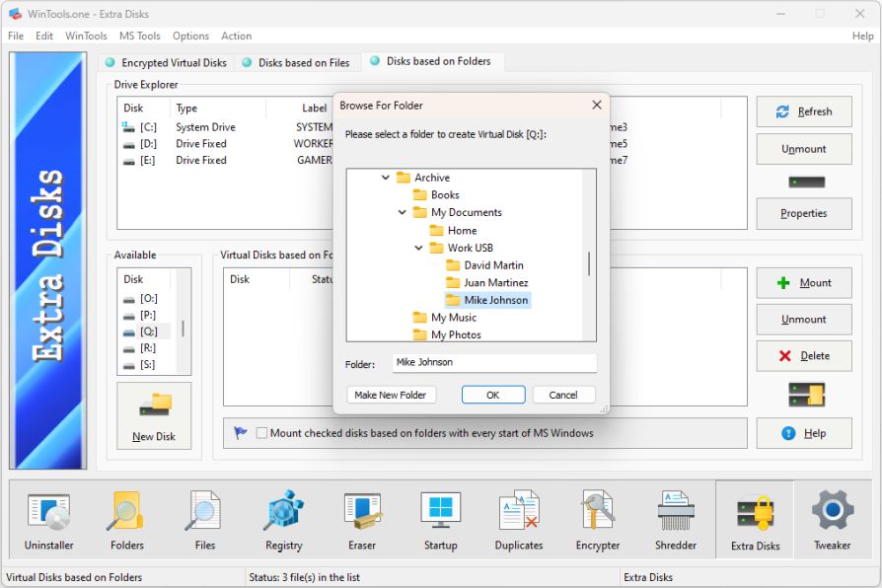This screenshot has width=882, height=588.
Task: Open the Uninstaller tool
Action: 49,520
